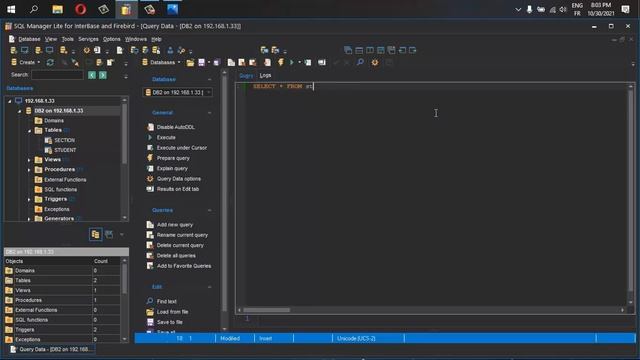Click the Save to file link
Image resolution: width=640 pixels, height=360 pixels.
point(169,322)
